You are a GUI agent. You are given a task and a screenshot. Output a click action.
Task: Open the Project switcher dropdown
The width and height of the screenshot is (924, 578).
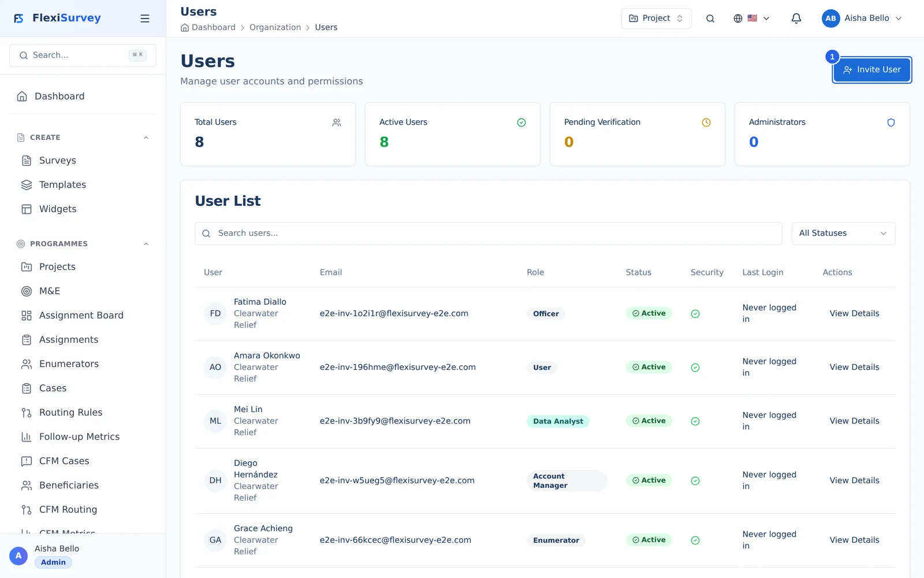coord(656,18)
